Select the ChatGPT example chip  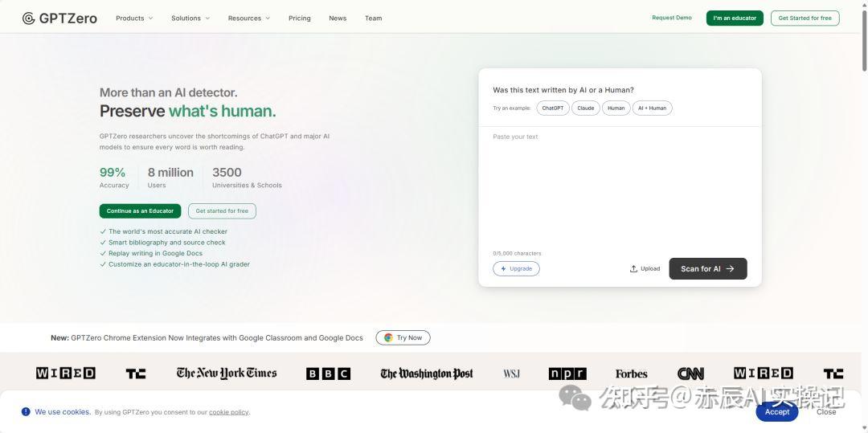pyautogui.click(x=552, y=108)
